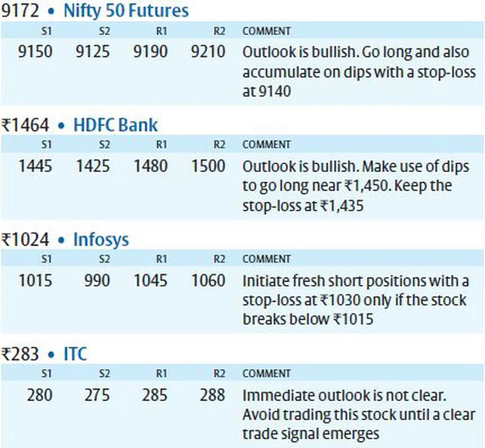Click the Nifty comment with stop-loss at 9140
Image resolution: width=485 pixels, height=448 pixels.
point(359,72)
